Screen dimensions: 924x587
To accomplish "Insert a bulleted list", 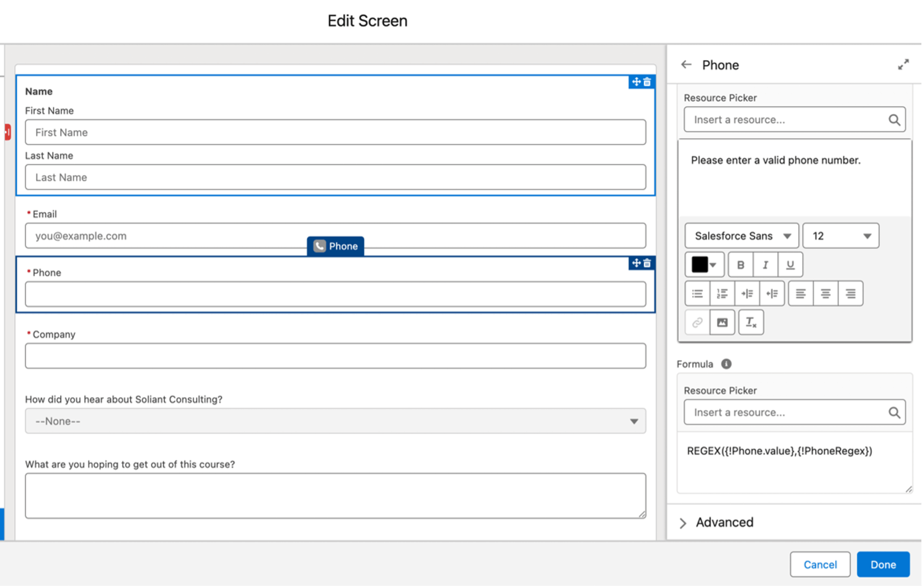I will click(x=699, y=293).
